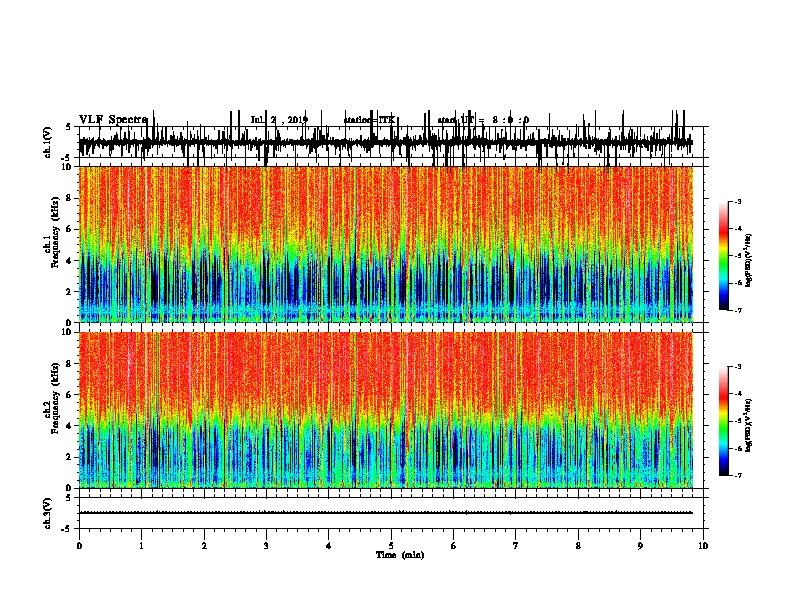Click time-axis tick label '1'
792x612 pixels.
pyautogui.click(x=141, y=546)
